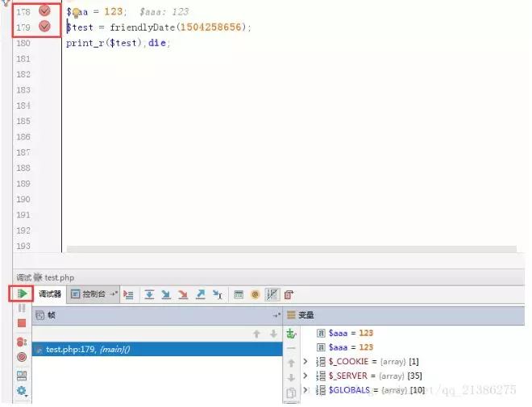
Task: Select the $_SERVER variable row
Action: click(369, 376)
